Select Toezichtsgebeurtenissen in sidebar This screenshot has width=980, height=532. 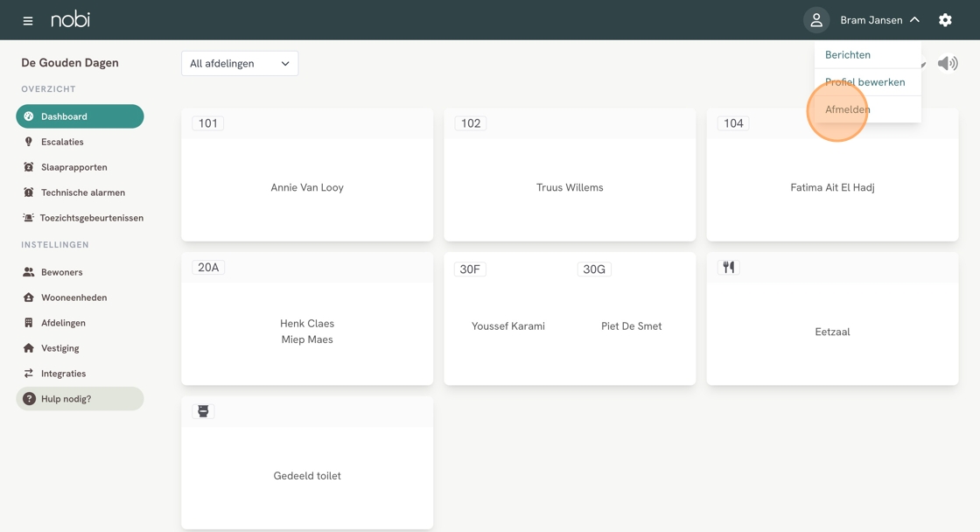pyautogui.click(x=91, y=218)
